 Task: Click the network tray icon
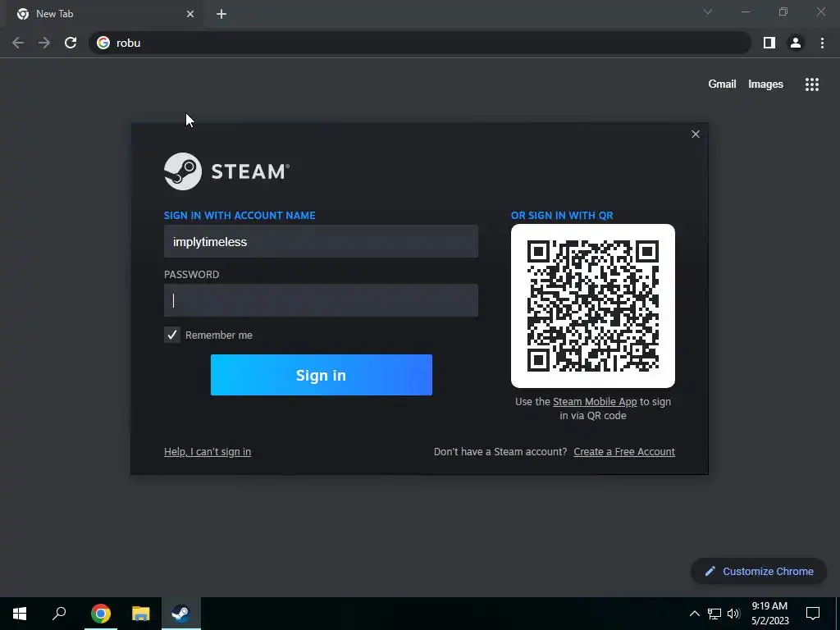(x=714, y=614)
